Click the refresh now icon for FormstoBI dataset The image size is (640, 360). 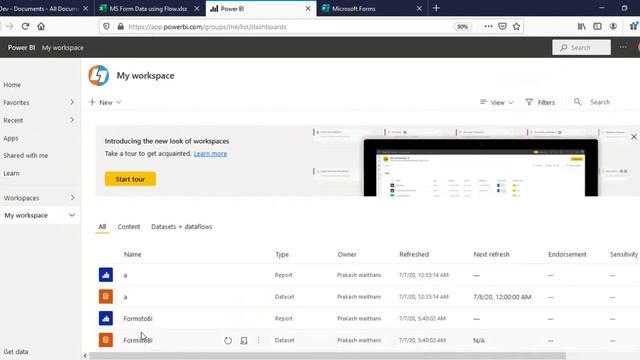(x=228, y=340)
